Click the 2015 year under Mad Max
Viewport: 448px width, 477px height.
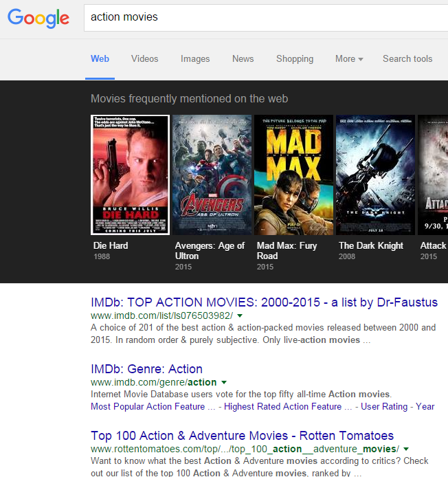coord(265,267)
